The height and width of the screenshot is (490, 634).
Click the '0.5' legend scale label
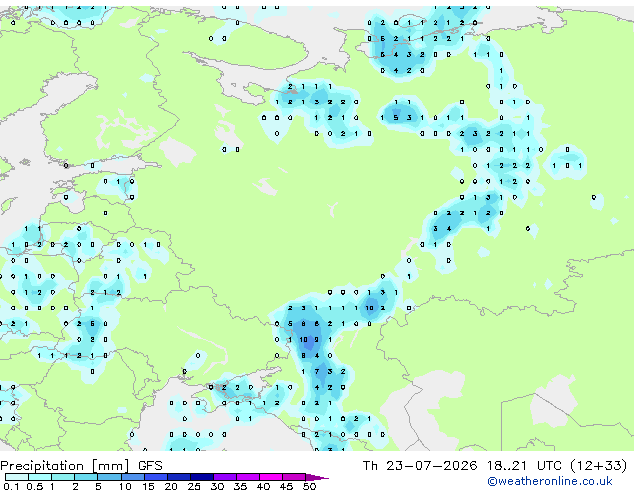pos(35,486)
